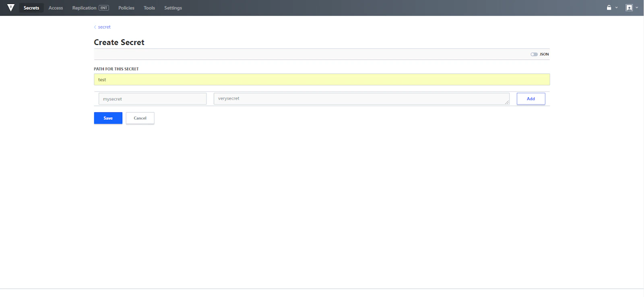Click the verysecret value text area

click(361, 99)
